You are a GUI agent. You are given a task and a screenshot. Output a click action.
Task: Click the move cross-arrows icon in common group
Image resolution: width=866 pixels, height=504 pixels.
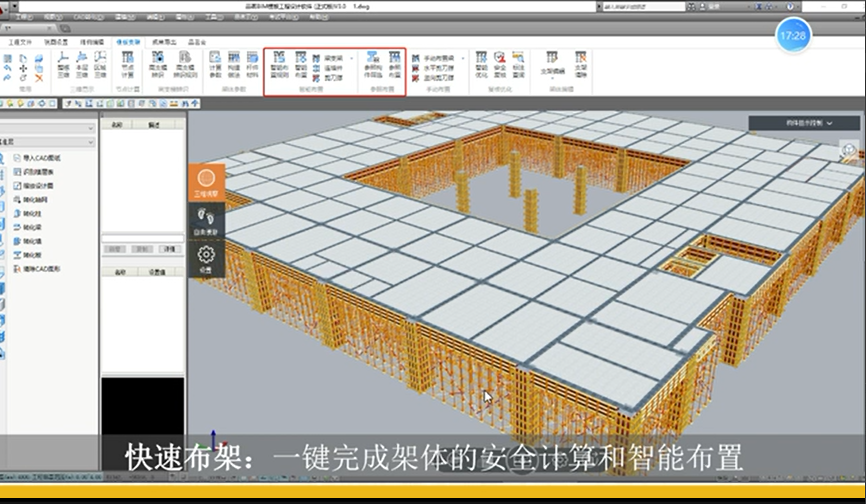pos(23,68)
